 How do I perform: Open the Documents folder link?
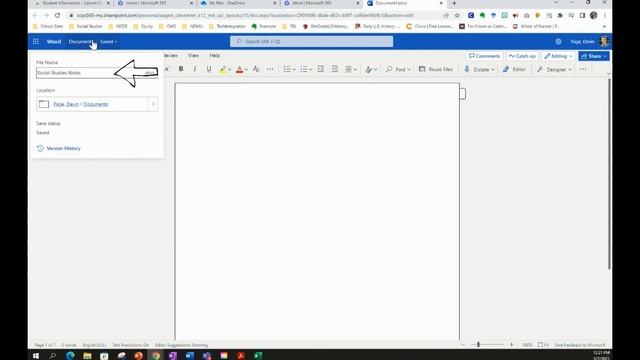click(x=96, y=104)
